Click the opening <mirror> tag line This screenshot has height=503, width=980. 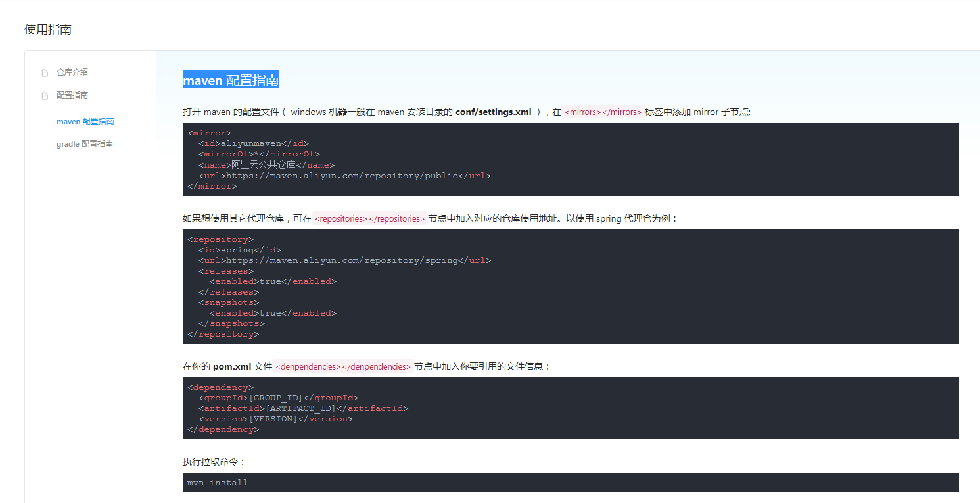209,133
